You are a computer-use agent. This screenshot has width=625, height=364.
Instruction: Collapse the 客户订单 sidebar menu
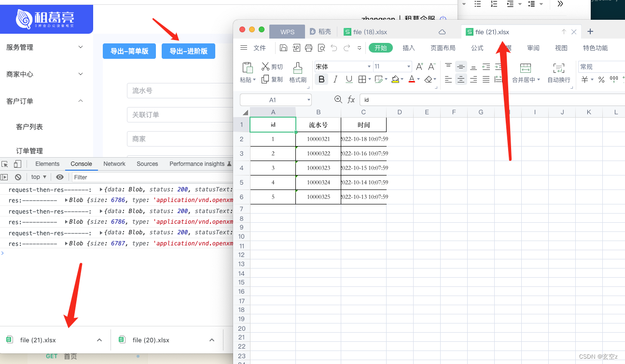click(x=46, y=101)
